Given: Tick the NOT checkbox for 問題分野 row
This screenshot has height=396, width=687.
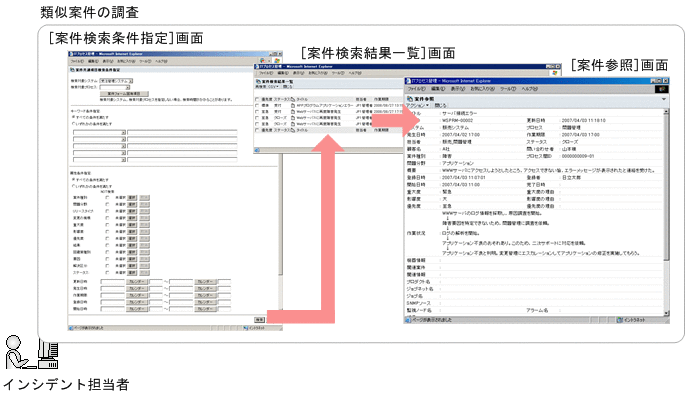Looking at the screenshot, I should (107, 205).
